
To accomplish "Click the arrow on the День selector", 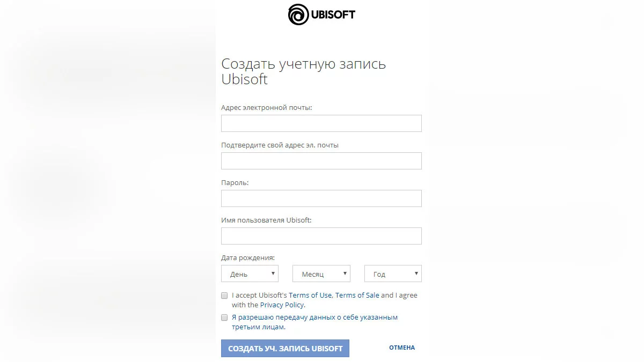I will click(273, 274).
